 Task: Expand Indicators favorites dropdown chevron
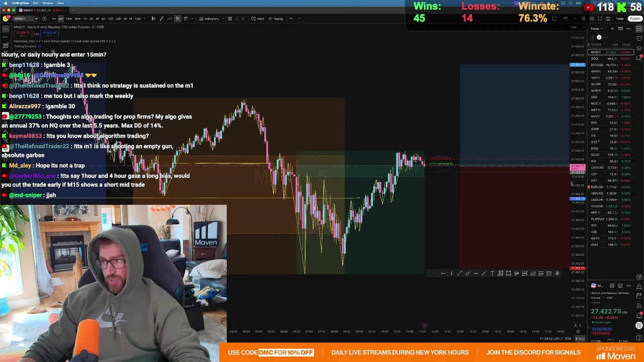click(223, 19)
